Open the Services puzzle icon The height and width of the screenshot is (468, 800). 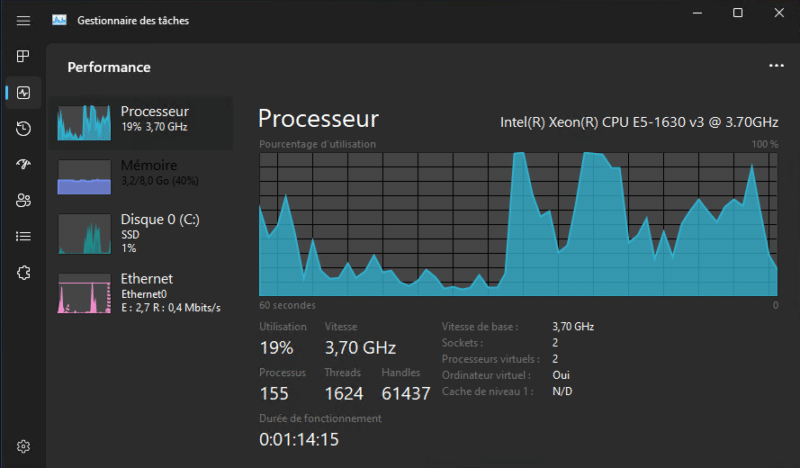click(x=24, y=272)
